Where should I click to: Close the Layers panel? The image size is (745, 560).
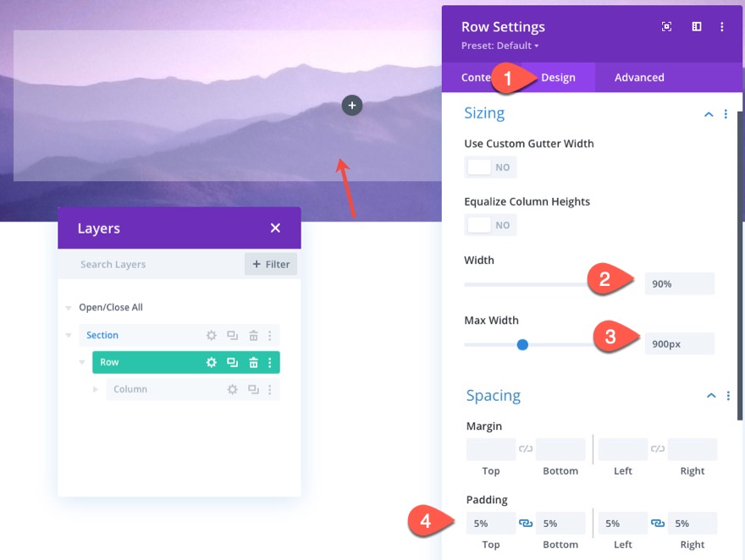[275, 228]
